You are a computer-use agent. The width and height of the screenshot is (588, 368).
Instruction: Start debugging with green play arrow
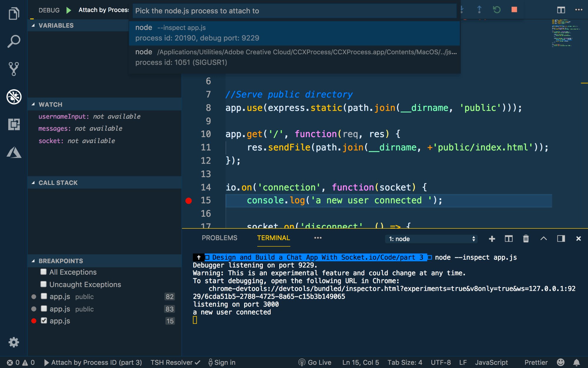point(69,10)
